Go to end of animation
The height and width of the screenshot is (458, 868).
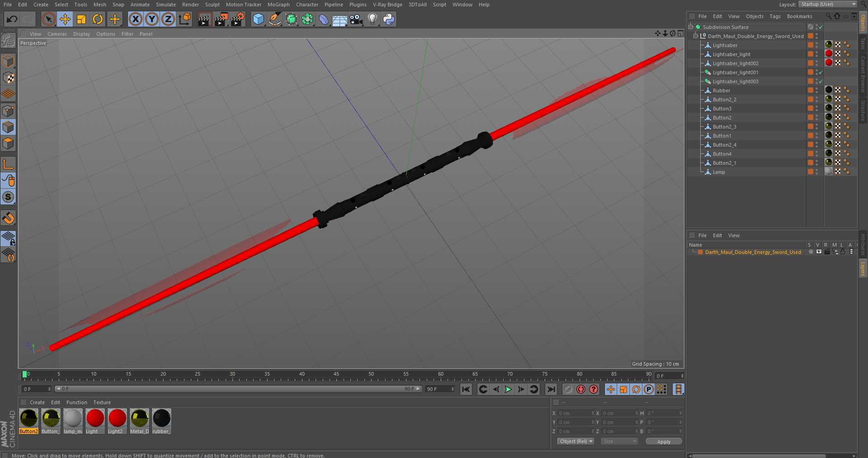click(x=551, y=389)
